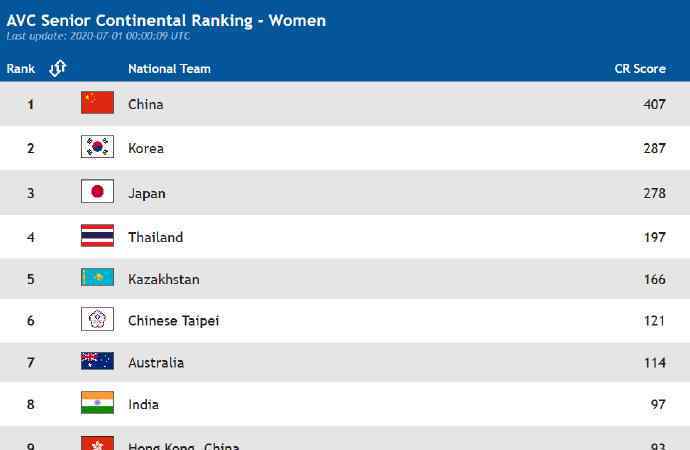
Task: Click China's CR score of 407
Action: tap(654, 104)
